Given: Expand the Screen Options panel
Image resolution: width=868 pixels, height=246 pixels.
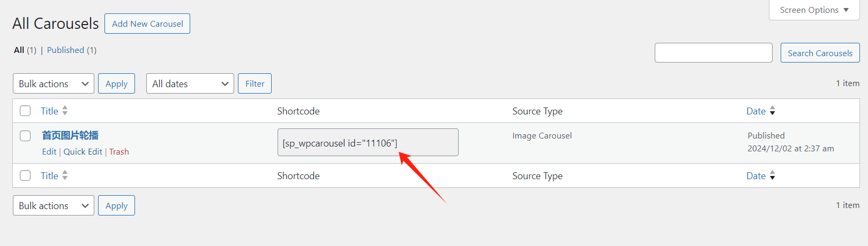Looking at the screenshot, I should (x=814, y=10).
